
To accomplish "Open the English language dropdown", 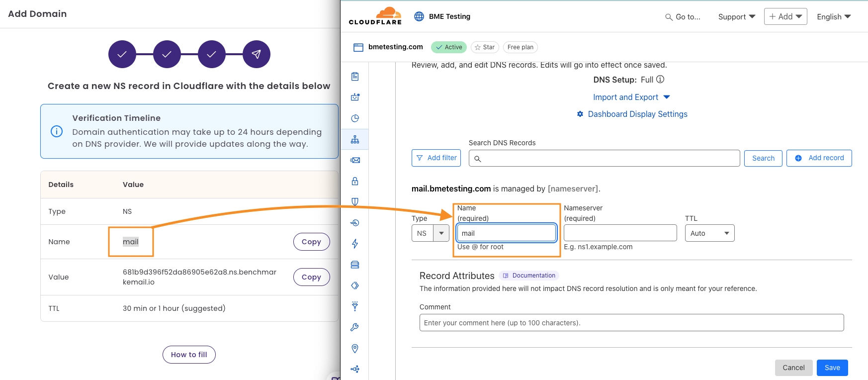I will (834, 17).
